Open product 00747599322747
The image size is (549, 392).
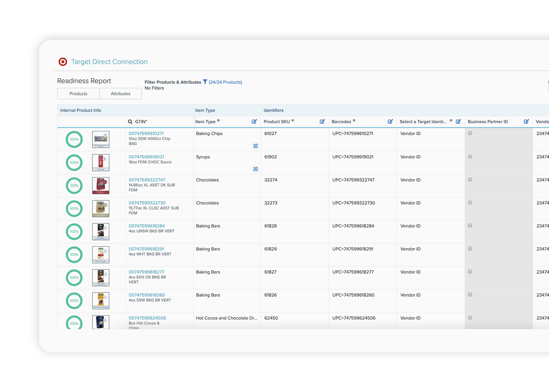(147, 180)
